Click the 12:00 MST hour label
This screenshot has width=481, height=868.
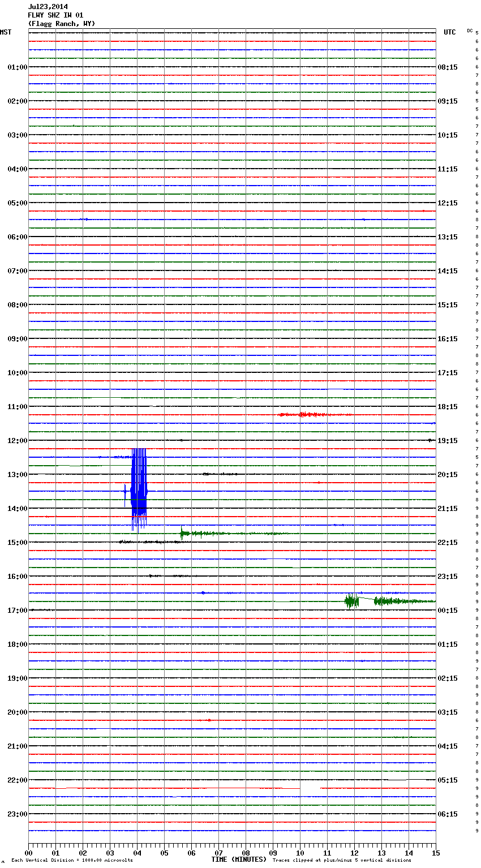pyautogui.click(x=18, y=441)
